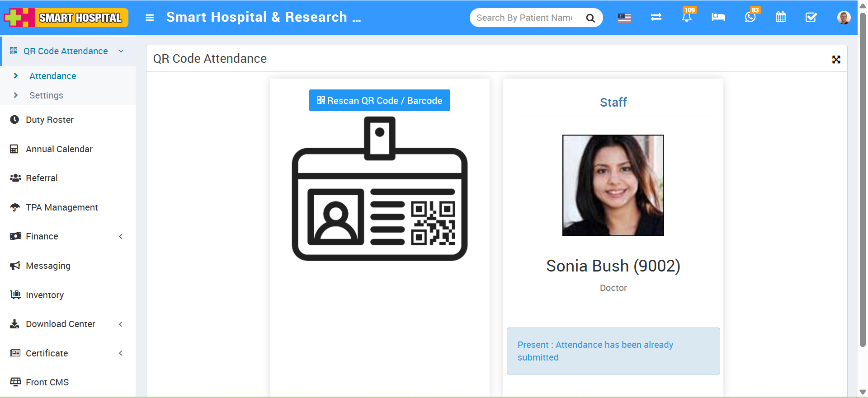Open the calendar icon in header
Image resolution: width=868 pixels, height=398 pixels.
(x=781, y=17)
